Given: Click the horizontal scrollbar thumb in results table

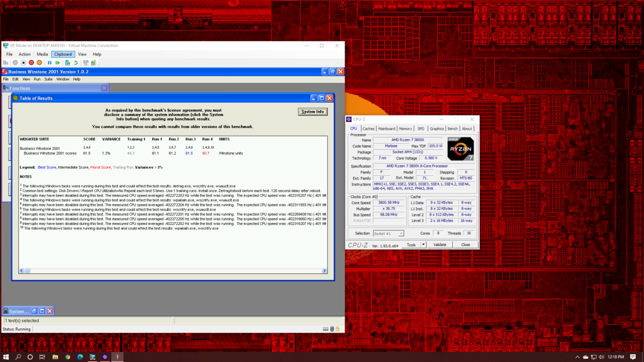Looking at the screenshot, I should pos(27,271).
